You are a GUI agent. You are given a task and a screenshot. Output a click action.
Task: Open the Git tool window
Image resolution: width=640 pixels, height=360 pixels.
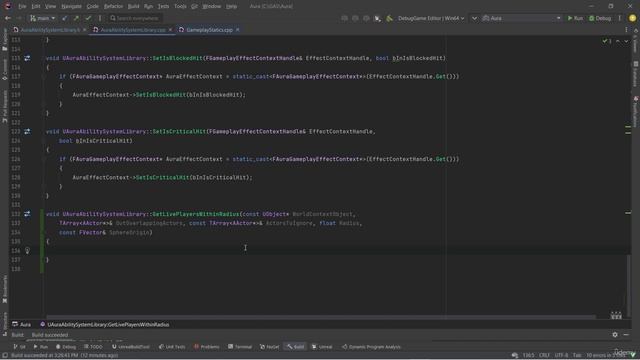[x=20, y=347]
